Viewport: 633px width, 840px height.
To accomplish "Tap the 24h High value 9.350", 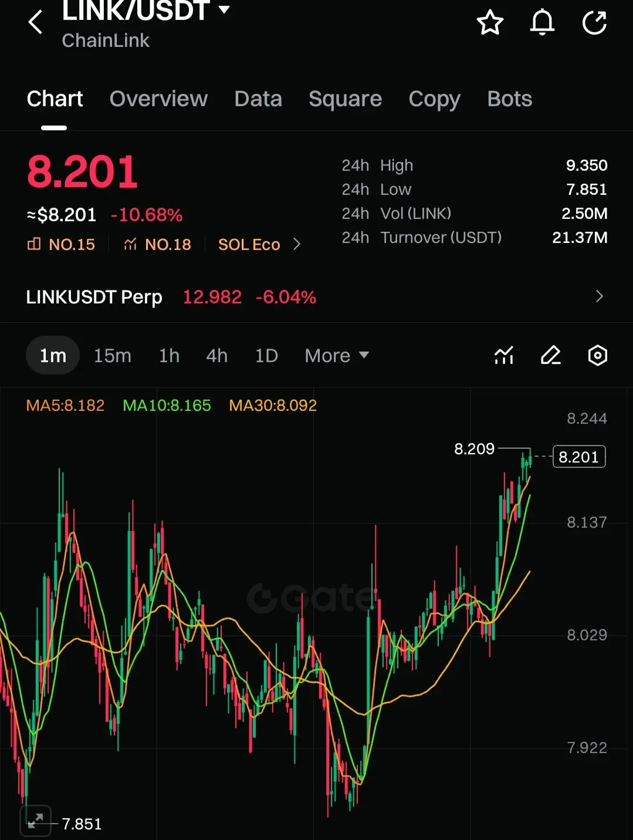I will (586, 166).
